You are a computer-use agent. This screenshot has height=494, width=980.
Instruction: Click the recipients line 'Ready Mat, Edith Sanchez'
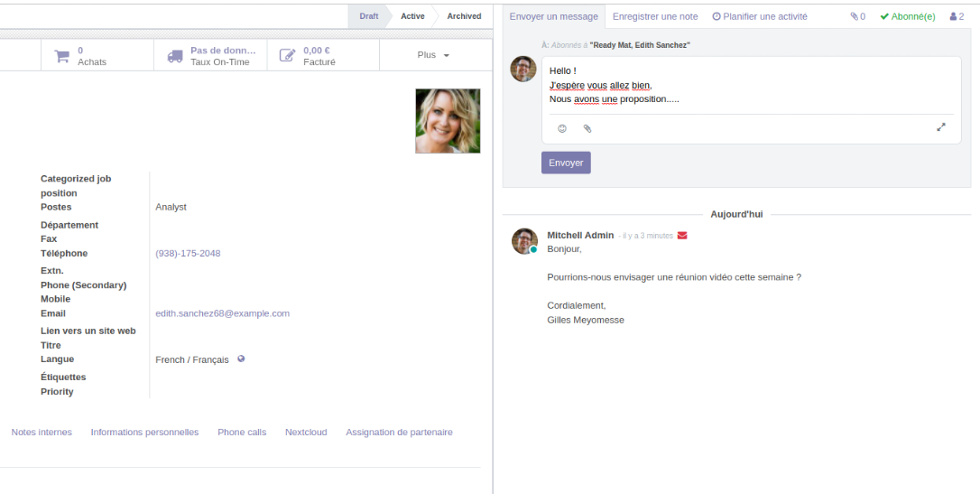640,45
